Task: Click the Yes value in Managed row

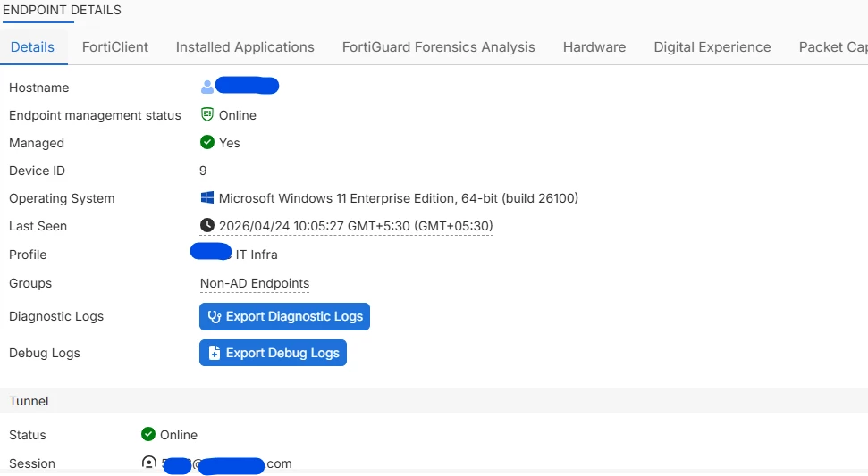Action: (229, 143)
